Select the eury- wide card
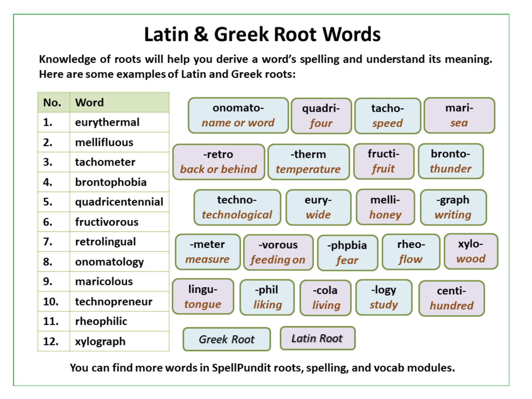 click(318, 207)
